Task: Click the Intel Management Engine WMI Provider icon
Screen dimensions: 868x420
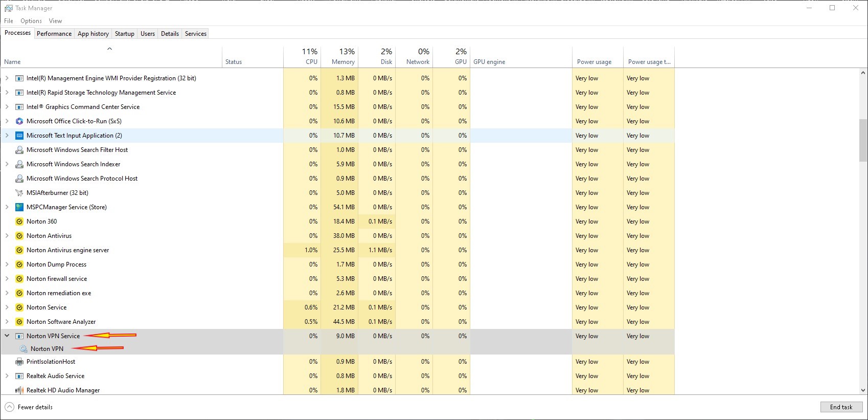Action: point(19,78)
